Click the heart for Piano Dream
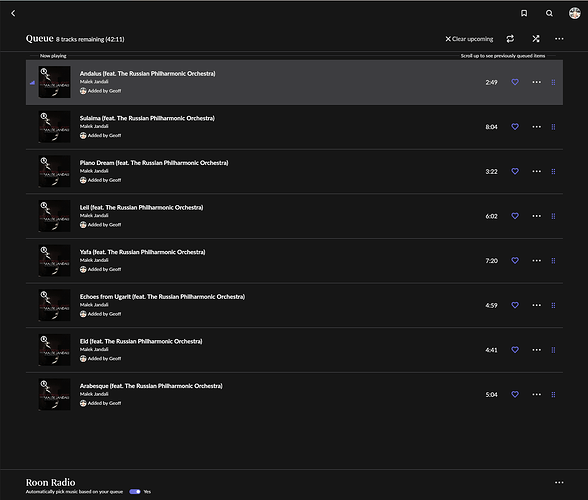Viewport: 588px width, 500px height. pos(515,171)
